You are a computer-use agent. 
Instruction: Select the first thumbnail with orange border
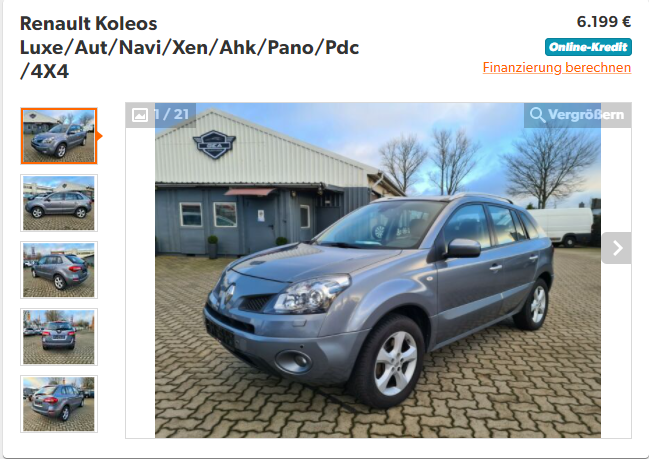tap(59, 136)
